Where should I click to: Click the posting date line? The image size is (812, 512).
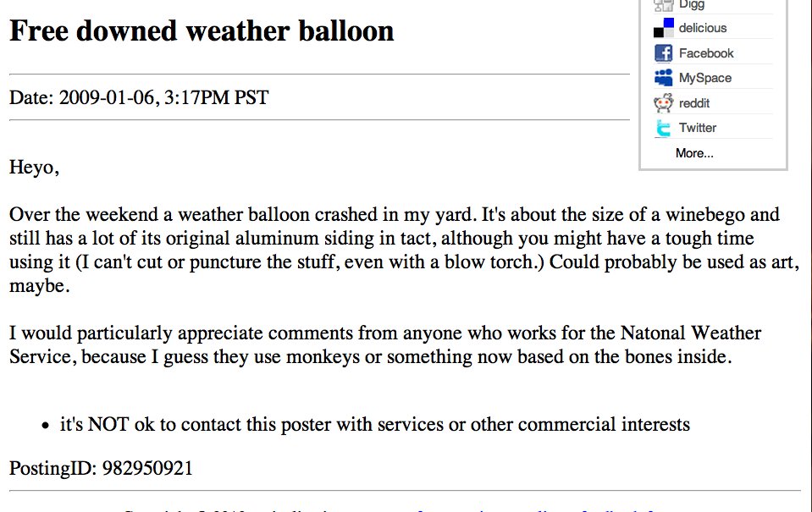coord(139,97)
